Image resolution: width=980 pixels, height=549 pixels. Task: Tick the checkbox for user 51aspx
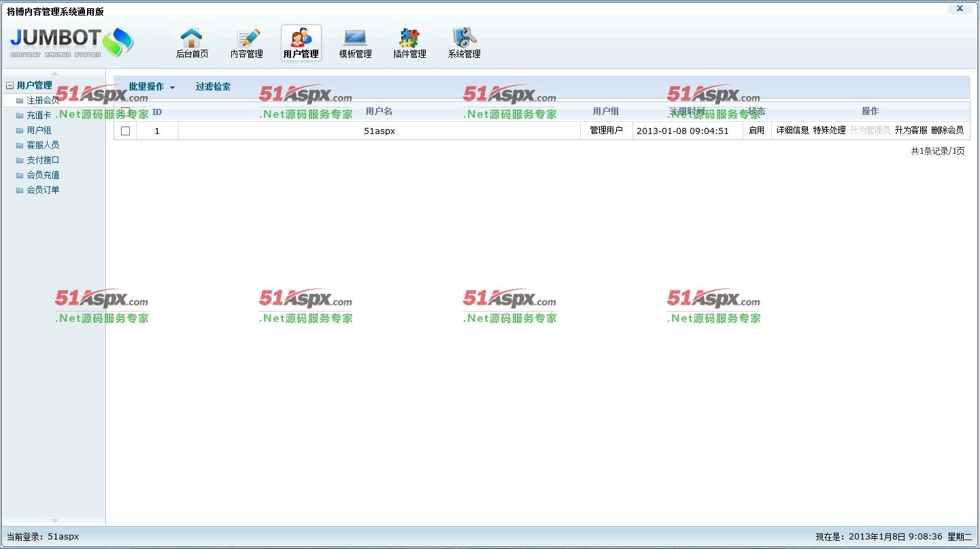[x=125, y=131]
